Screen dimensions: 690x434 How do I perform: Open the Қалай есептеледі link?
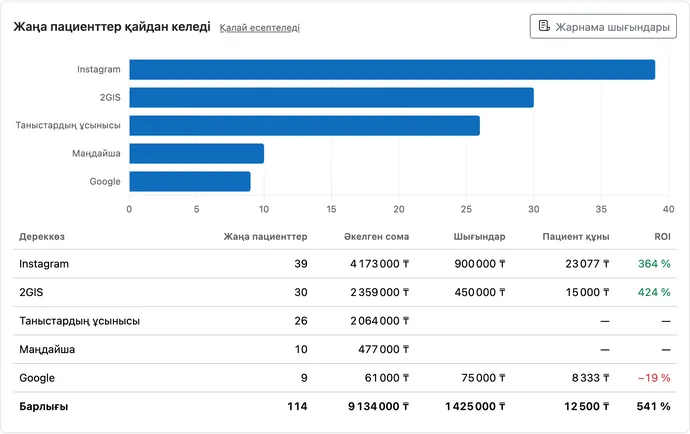click(260, 28)
